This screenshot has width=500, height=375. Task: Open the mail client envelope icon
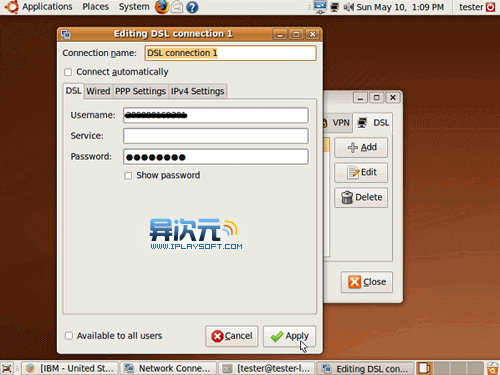(x=177, y=7)
